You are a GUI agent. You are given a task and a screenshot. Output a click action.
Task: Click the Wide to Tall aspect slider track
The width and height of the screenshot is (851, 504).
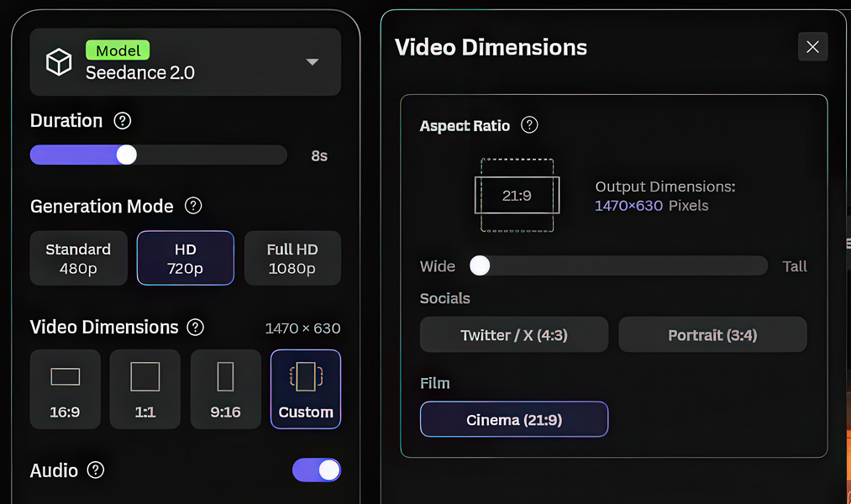click(618, 265)
